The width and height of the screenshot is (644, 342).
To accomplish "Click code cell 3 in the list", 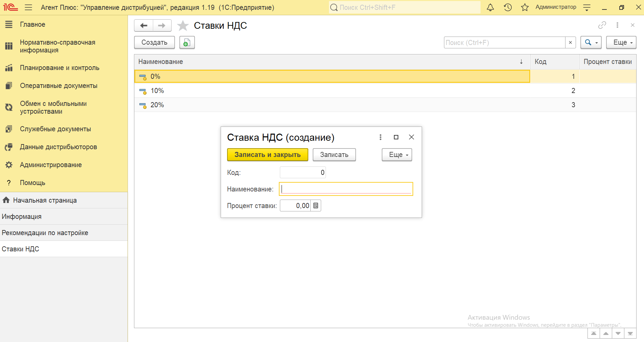I will pos(555,105).
